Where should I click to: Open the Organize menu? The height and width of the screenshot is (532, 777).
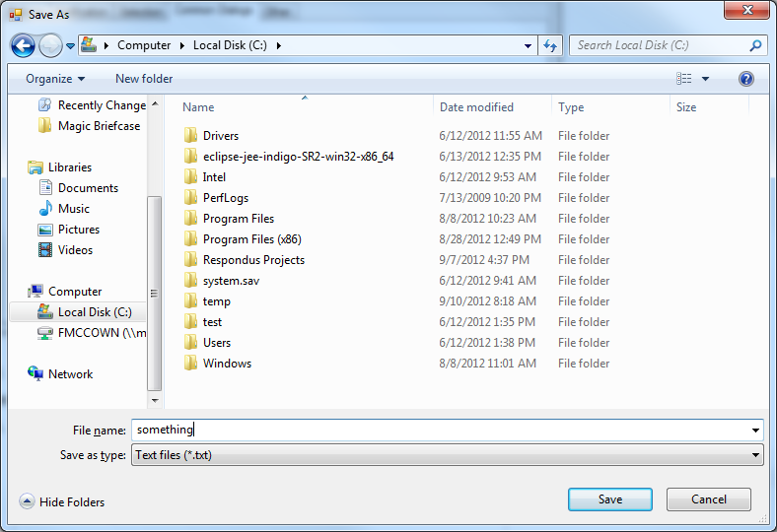click(x=55, y=79)
